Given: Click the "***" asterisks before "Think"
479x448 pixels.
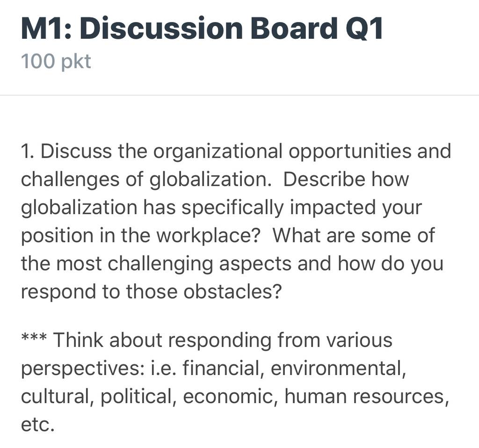Looking at the screenshot, I should click(x=34, y=338).
